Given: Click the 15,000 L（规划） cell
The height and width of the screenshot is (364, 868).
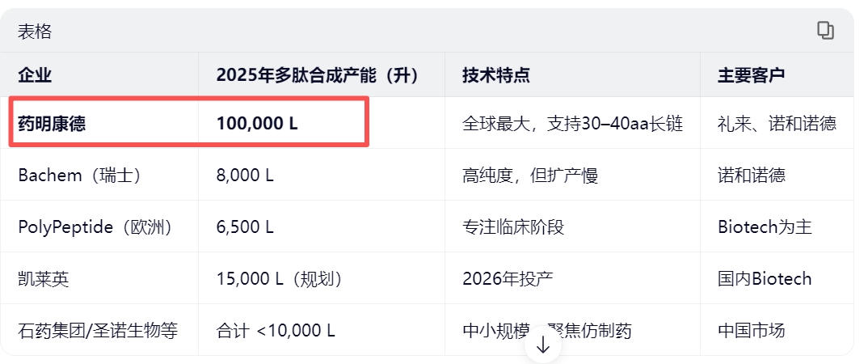Looking at the screenshot, I should point(280,279).
